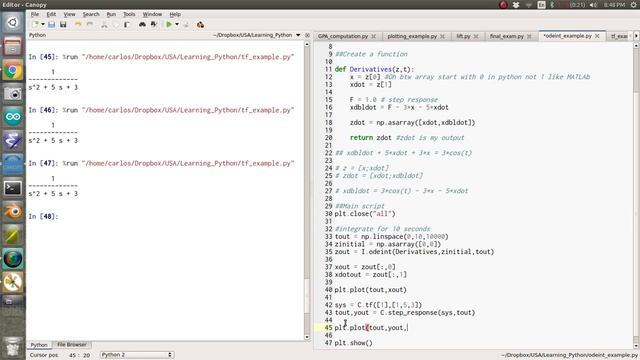Viewport: 640px width, 360px height.
Task: Open Blender from the launcher
Action: coord(13,212)
